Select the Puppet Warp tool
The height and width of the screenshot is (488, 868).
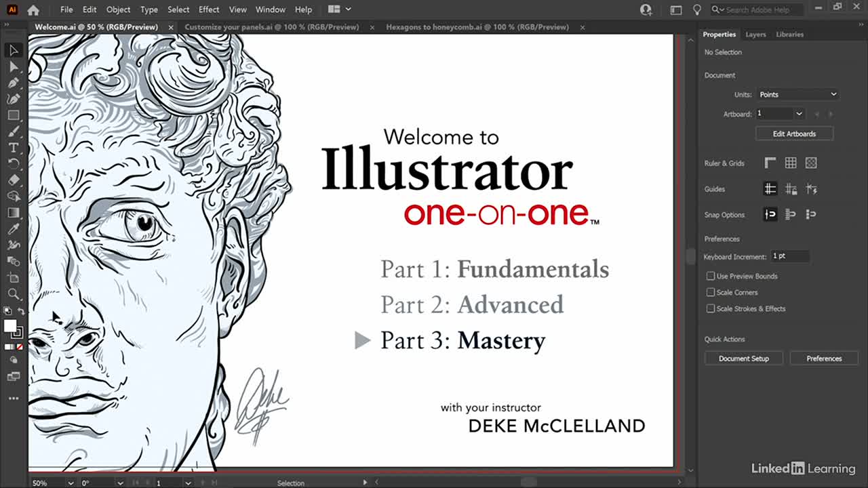13,245
